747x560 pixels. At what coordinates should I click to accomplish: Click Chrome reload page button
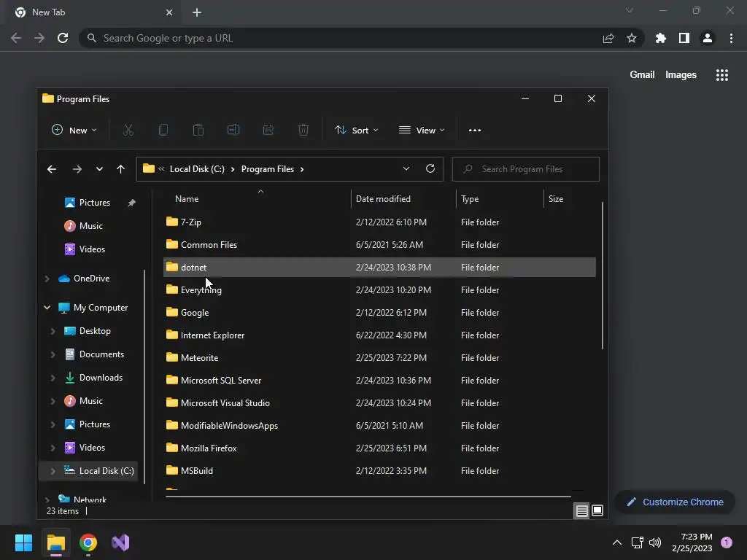(x=63, y=38)
